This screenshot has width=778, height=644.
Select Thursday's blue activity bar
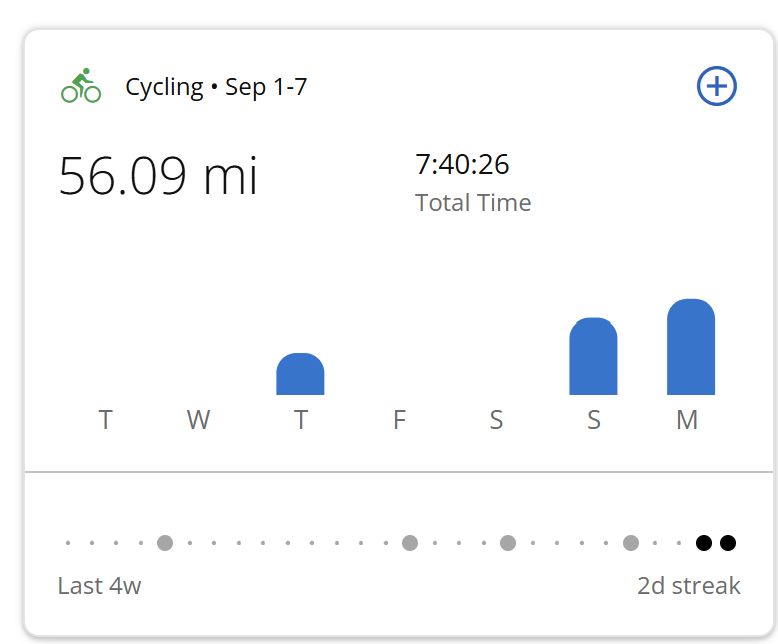coord(300,374)
